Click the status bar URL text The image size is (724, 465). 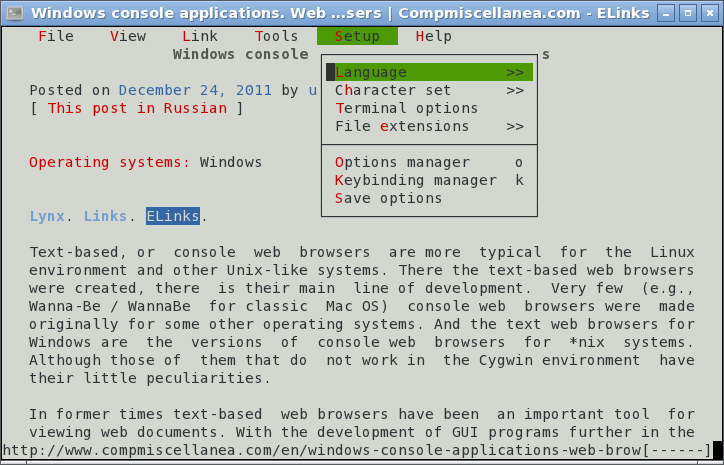coord(322,450)
